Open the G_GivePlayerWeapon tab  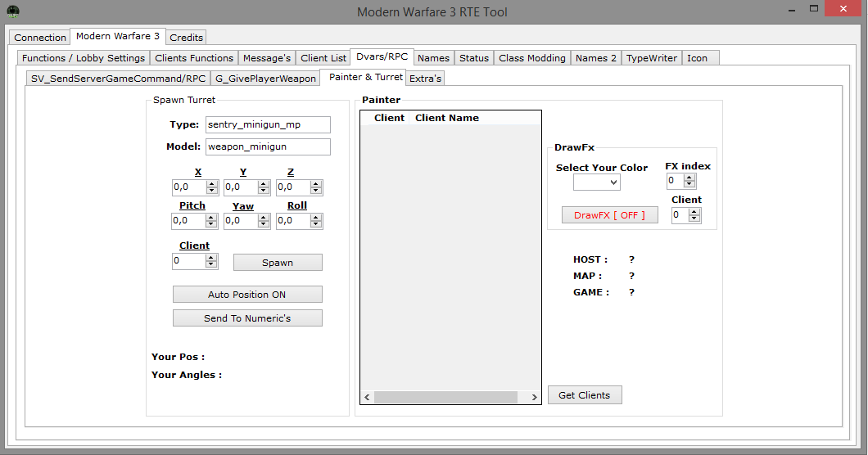[265, 79]
